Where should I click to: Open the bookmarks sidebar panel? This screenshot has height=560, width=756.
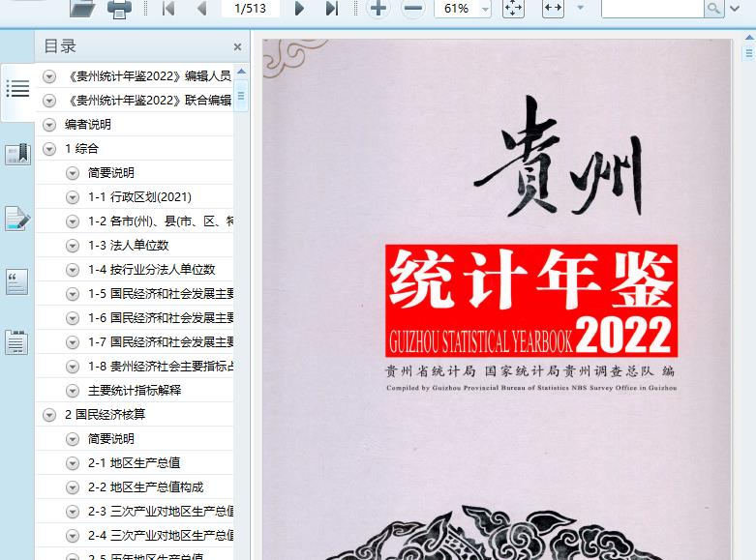point(17,154)
